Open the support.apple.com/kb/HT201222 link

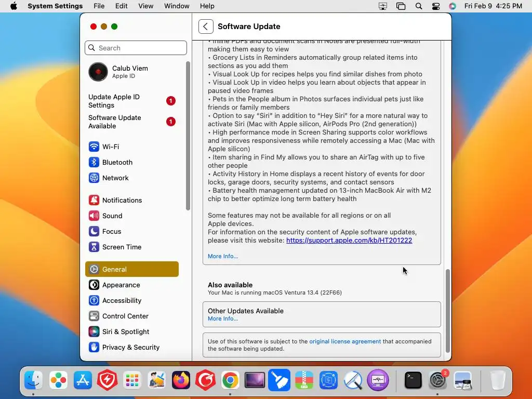[349, 240]
